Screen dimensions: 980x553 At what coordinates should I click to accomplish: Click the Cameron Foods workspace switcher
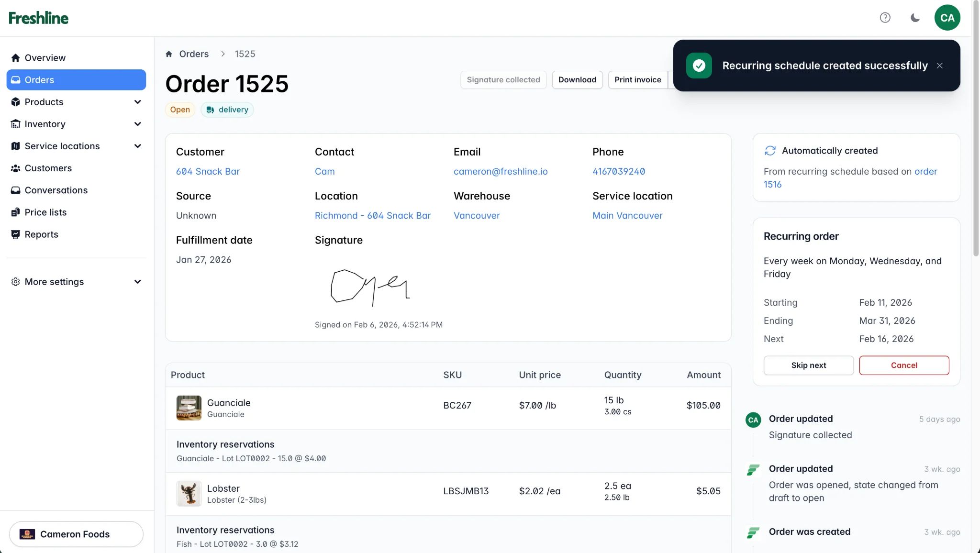pyautogui.click(x=76, y=534)
